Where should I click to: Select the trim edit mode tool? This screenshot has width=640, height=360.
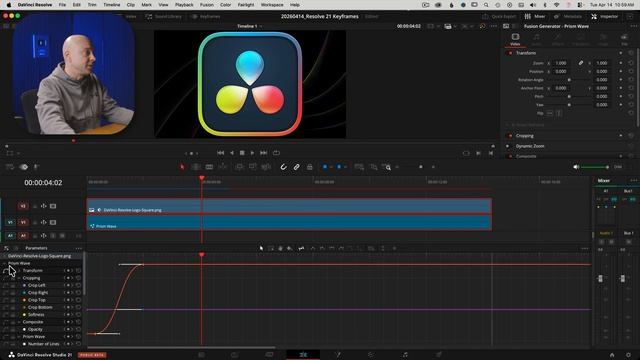click(196, 167)
